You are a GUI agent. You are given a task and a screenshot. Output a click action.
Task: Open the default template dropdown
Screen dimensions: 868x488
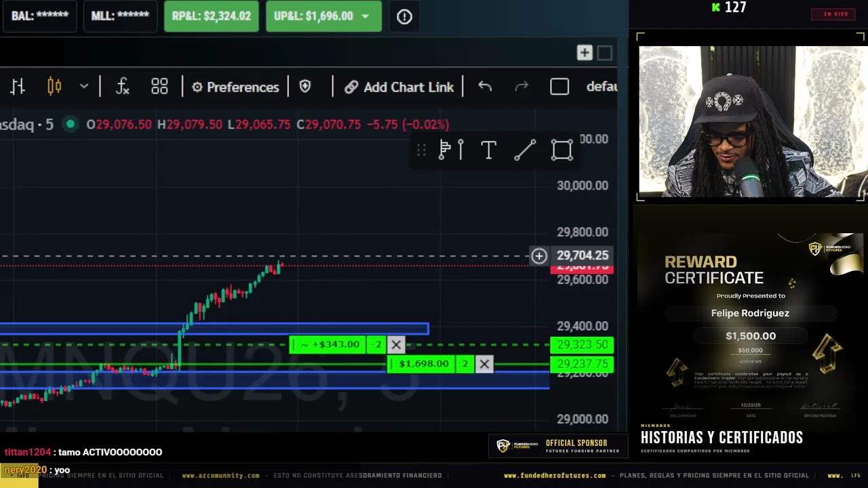[x=601, y=87]
